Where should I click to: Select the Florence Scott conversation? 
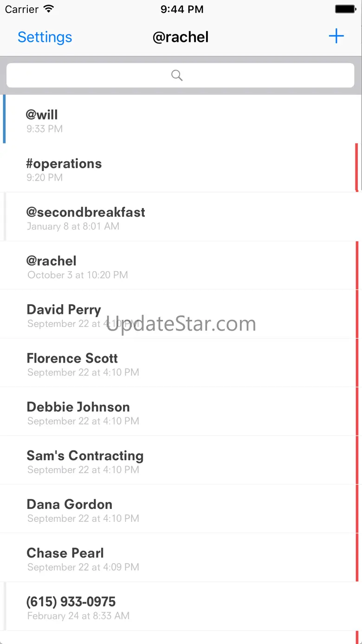coord(181,364)
